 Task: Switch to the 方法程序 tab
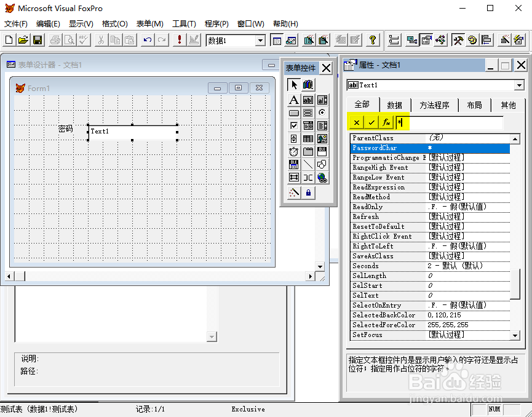[x=434, y=106]
